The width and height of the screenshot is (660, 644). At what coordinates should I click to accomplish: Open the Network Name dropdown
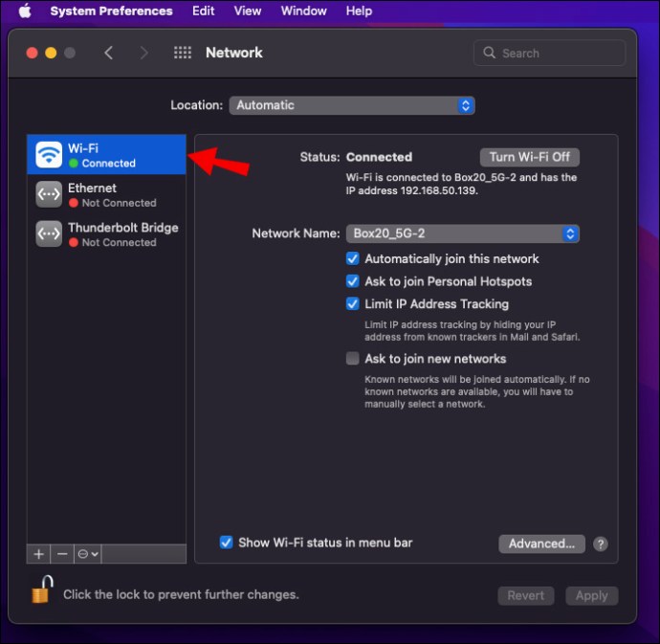click(463, 233)
